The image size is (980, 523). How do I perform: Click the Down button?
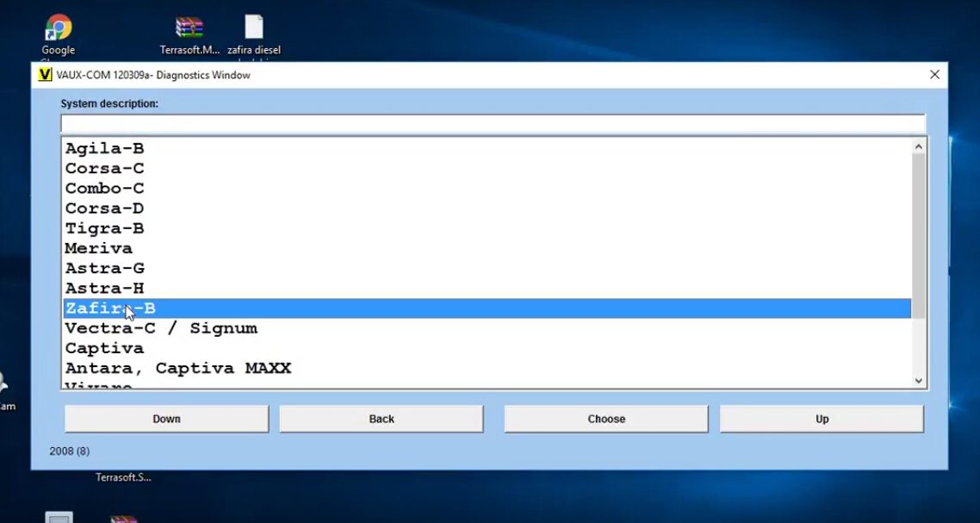pyautogui.click(x=167, y=419)
